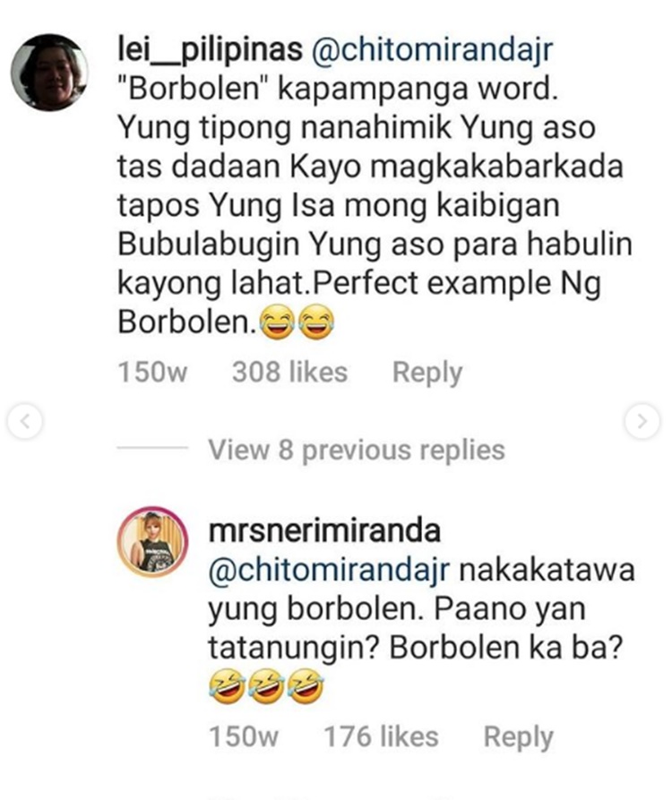Reply to lei__pilipinas comment
The width and height of the screenshot is (672, 800).
[x=427, y=373]
